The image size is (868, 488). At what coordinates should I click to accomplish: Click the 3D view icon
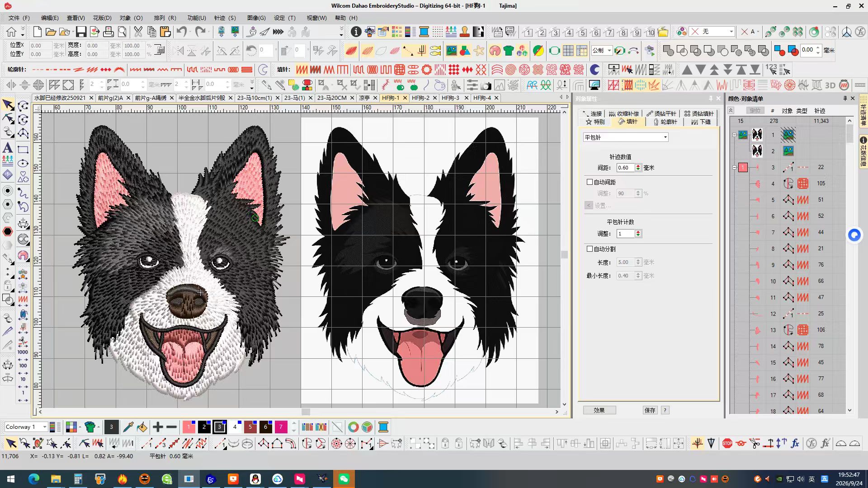(x=830, y=85)
